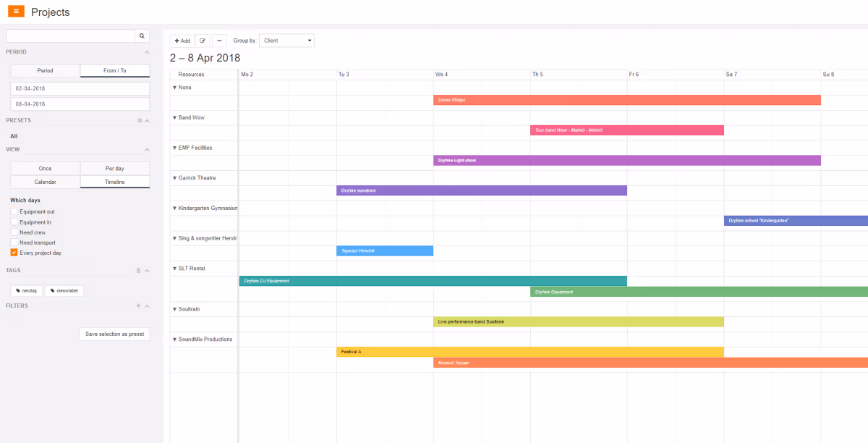Image resolution: width=868 pixels, height=443 pixels.
Task: Collapse the Sing & songwriter group
Action: point(174,238)
